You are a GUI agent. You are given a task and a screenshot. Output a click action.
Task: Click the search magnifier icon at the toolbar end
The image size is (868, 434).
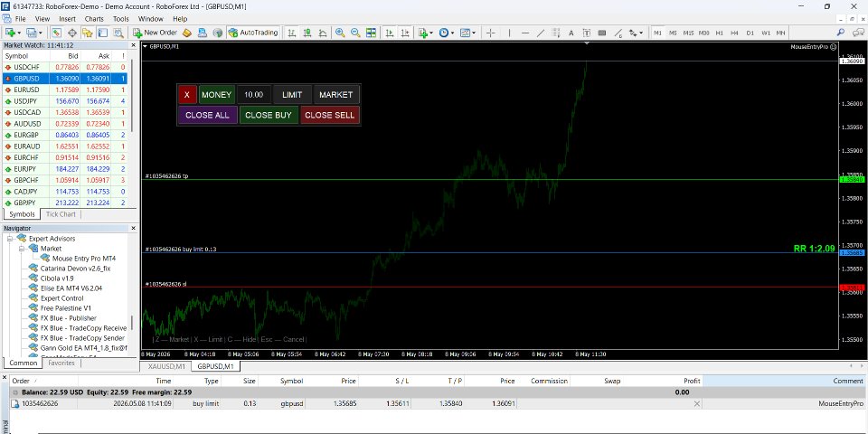(840, 33)
